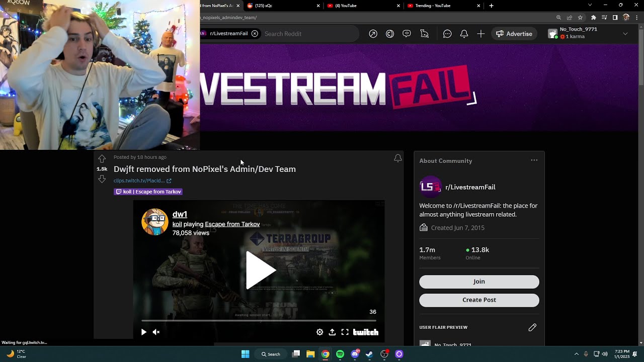This screenshot has width=644, height=362.
Task: Upvote the Dwjft removed post
Action: (x=102, y=159)
